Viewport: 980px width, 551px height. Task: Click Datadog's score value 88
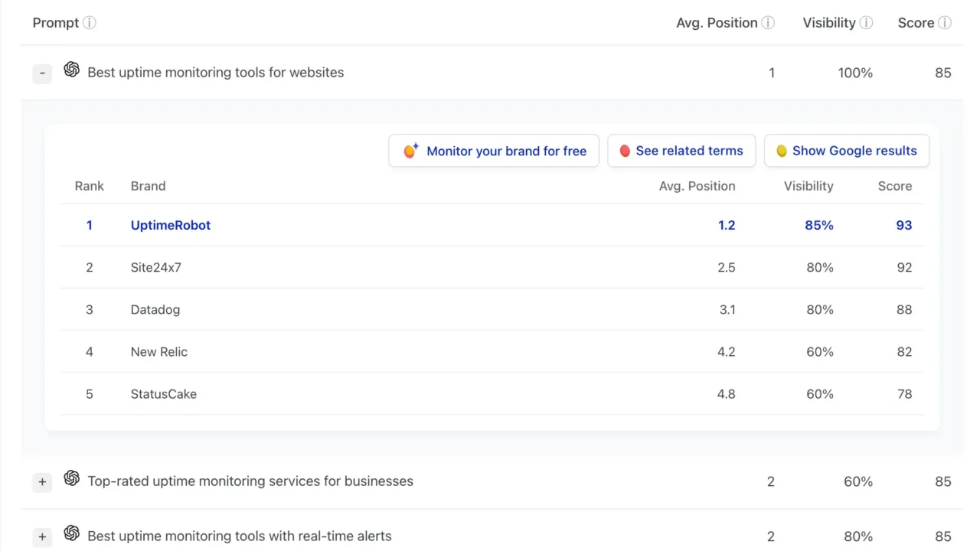click(904, 309)
